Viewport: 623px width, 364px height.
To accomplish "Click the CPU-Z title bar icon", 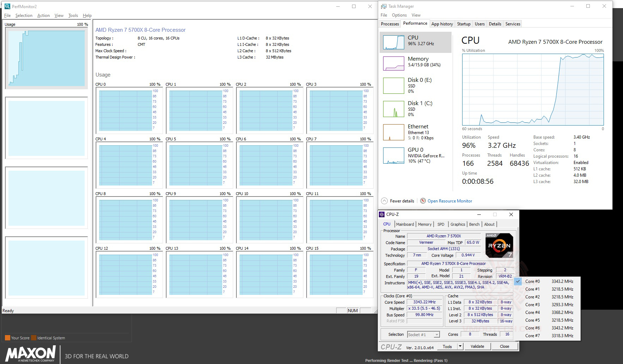I will pyautogui.click(x=382, y=214).
